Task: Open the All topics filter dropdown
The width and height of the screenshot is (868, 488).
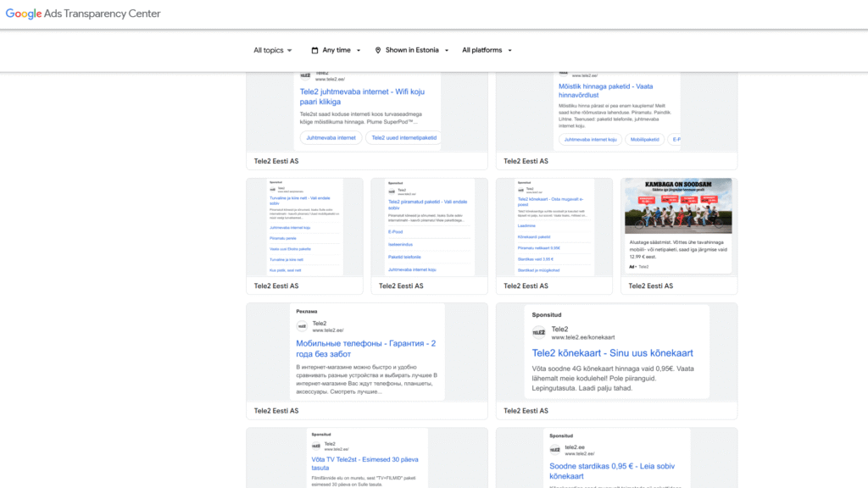Action: coord(272,50)
